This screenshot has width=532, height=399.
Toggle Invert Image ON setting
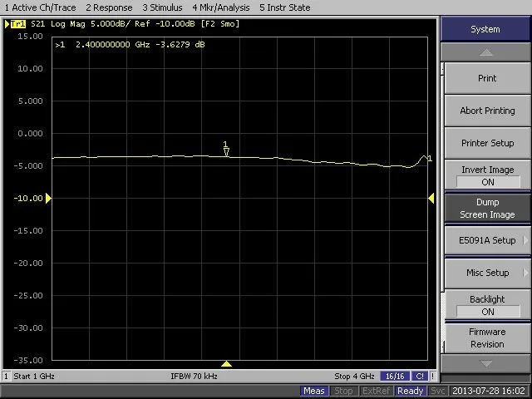[x=488, y=175]
